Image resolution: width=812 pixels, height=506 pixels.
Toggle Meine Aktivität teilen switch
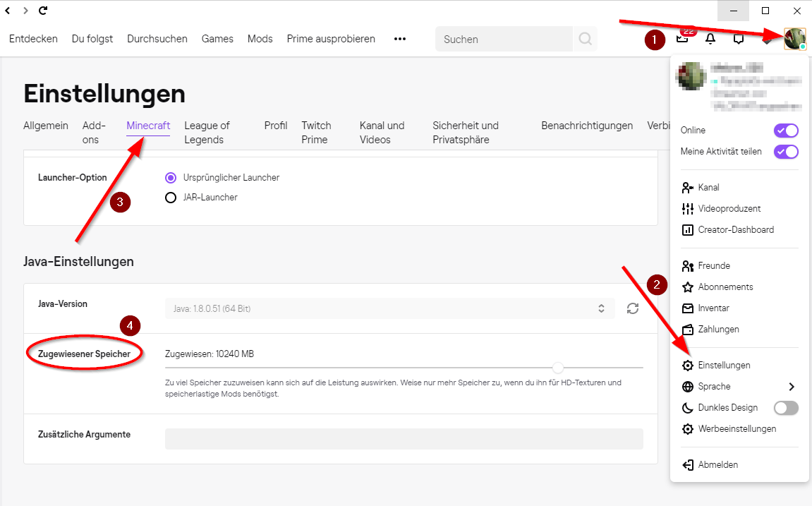786,152
